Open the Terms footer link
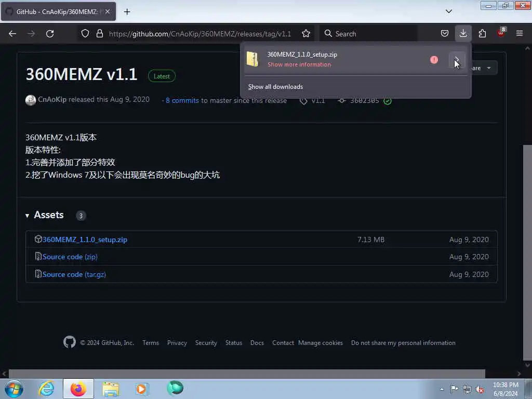Viewport: 532px width, 399px height. [x=151, y=343]
